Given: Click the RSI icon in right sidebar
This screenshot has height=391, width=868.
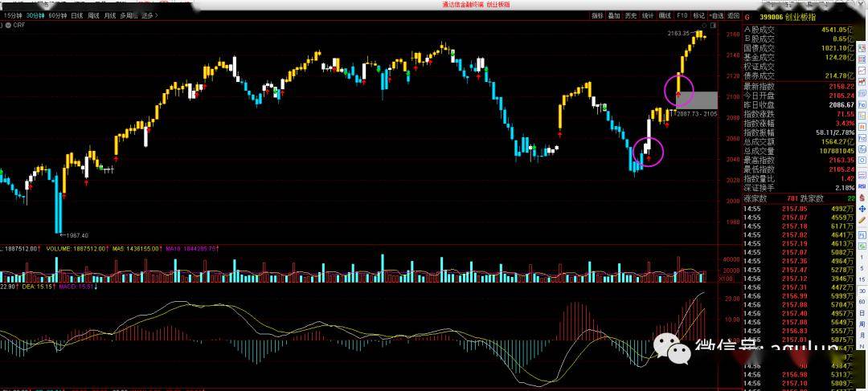Looking at the screenshot, I should (x=862, y=187).
